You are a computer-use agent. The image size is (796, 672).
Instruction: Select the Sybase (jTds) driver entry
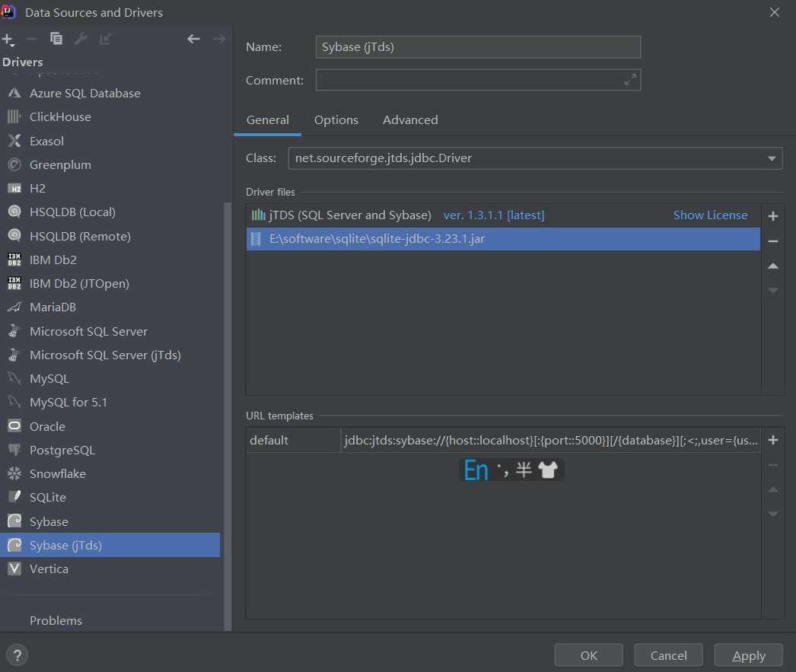110,545
